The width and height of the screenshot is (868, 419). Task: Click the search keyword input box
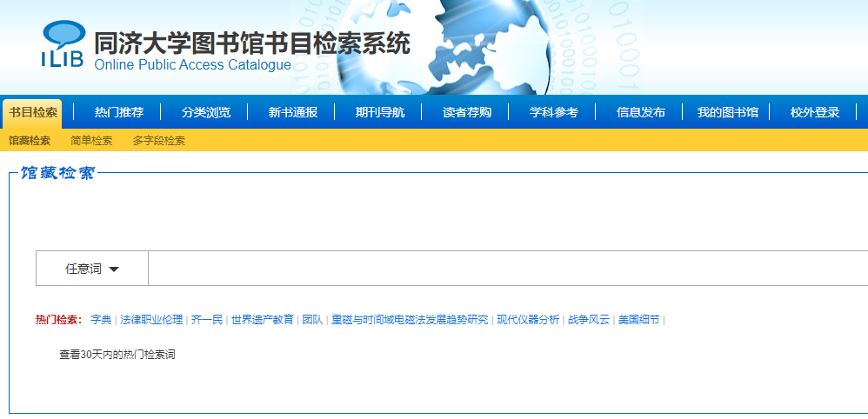point(508,269)
